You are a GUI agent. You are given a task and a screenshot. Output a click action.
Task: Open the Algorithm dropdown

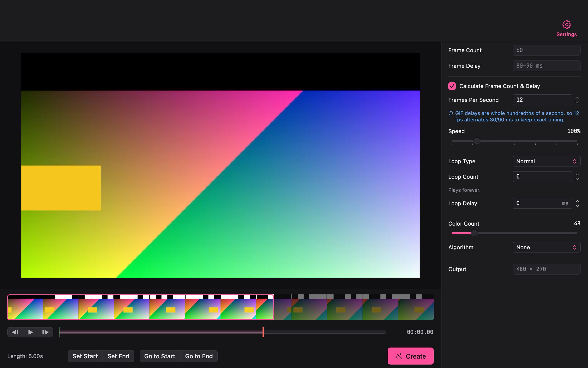[x=546, y=247]
